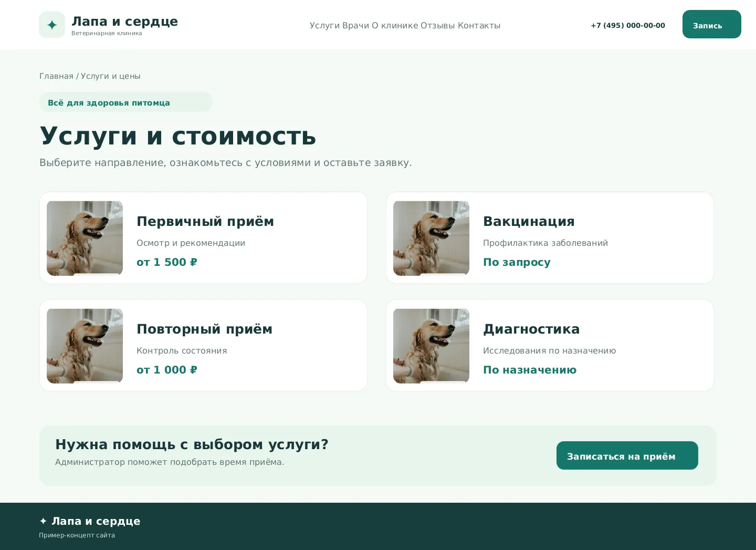756x550 pixels.
Task: Click the Запись button in header
Action: click(711, 24)
